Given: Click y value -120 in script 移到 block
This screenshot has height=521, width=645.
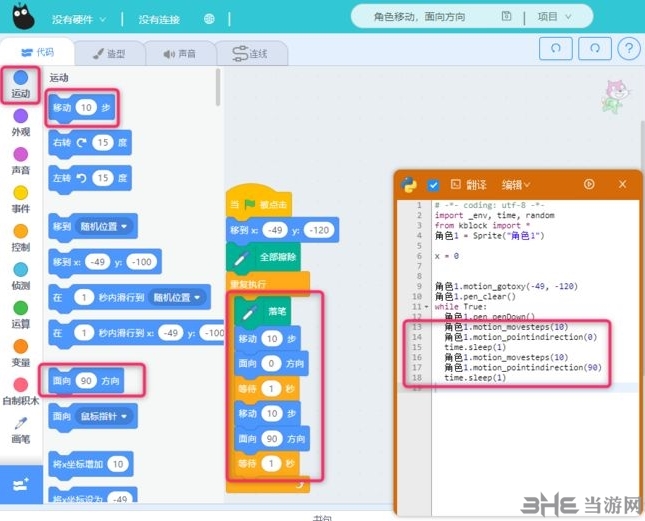Looking at the screenshot, I should 319,230.
